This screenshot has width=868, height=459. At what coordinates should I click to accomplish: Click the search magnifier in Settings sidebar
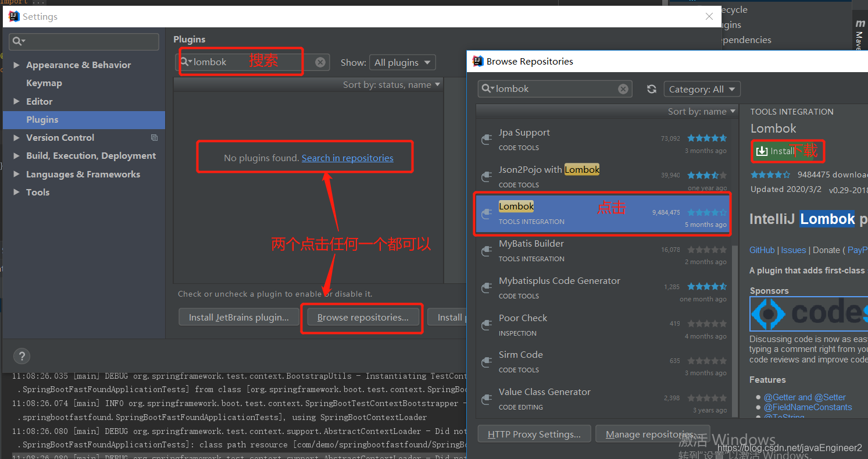point(19,41)
